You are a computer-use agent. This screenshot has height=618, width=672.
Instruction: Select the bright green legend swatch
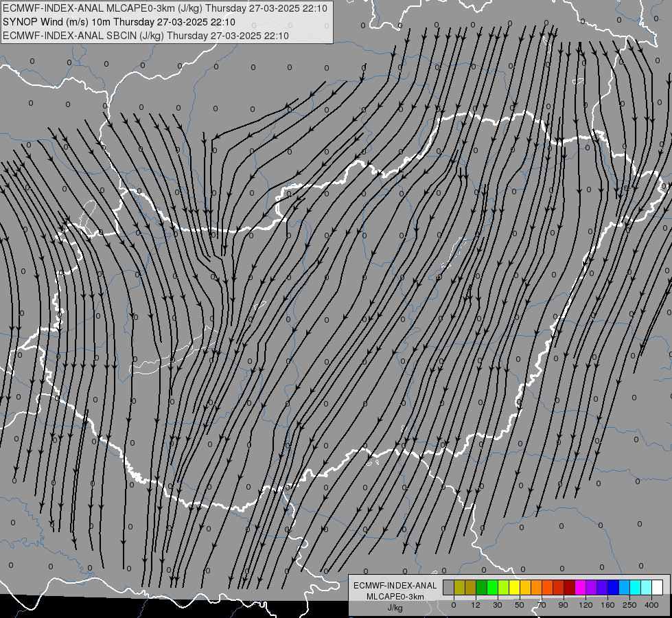point(493,587)
